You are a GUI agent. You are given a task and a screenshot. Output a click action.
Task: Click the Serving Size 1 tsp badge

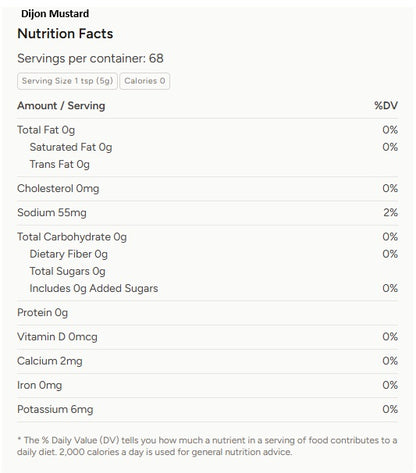tap(67, 81)
